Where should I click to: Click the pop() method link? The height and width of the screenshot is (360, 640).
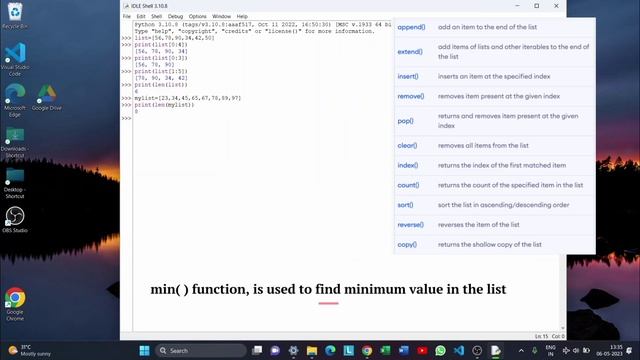[x=405, y=121]
